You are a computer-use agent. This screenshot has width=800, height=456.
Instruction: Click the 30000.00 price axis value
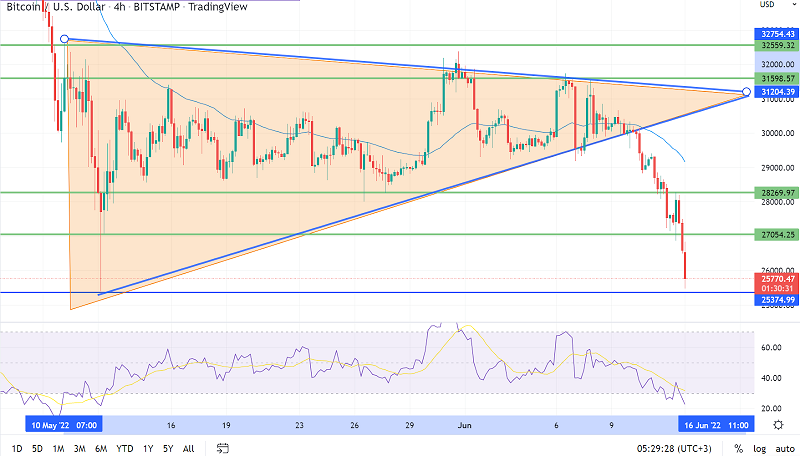pyautogui.click(x=778, y=133)
